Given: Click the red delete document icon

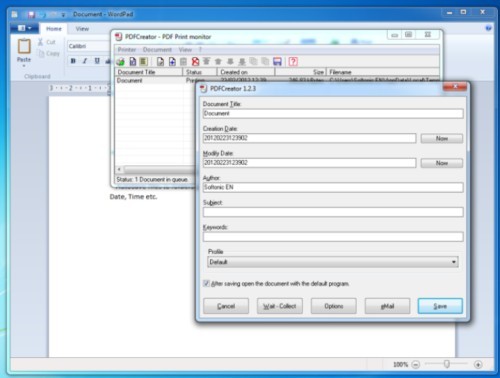Looking at the screenshot, I should (x=195, y=62).
